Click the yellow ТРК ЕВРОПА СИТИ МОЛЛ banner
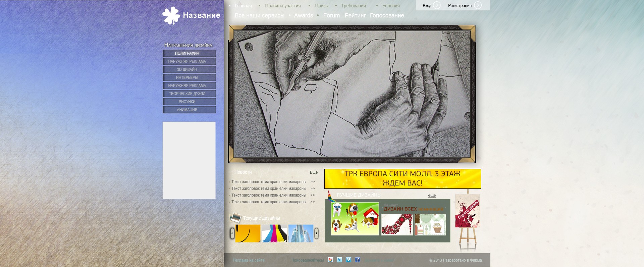Viewport: 644px width, 267px height. pos(402,179)
